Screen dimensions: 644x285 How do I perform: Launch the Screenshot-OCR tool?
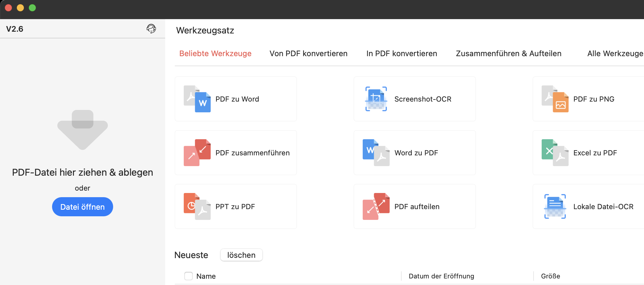pyautogui.click(x=414, y=99)
